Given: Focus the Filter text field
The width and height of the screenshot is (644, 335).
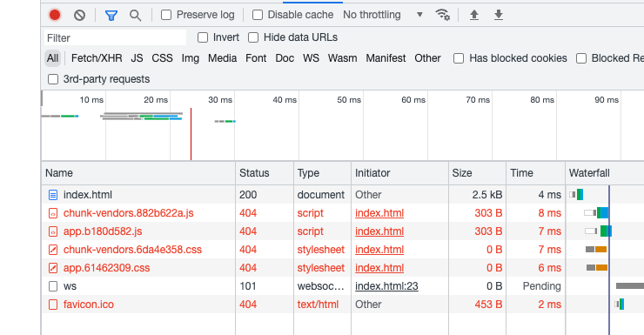Looking at the screenshot, I should 115,37.
